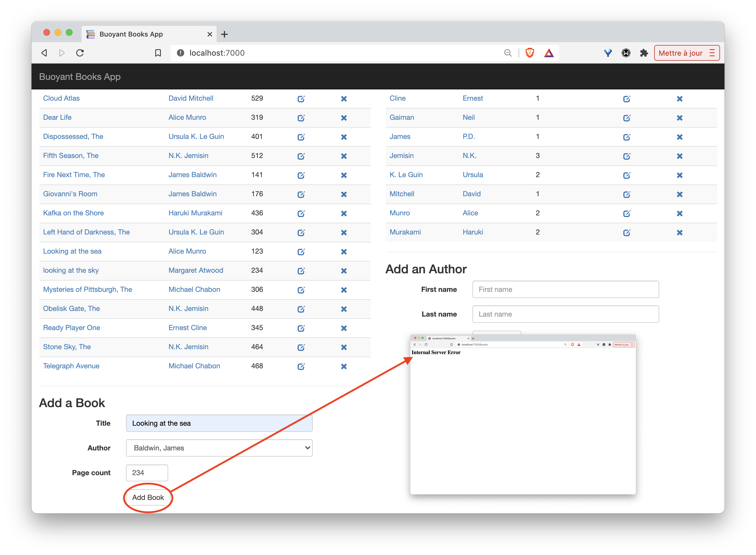Edit the Dear Life book entry
756x555 pixels.
point(301,118)
